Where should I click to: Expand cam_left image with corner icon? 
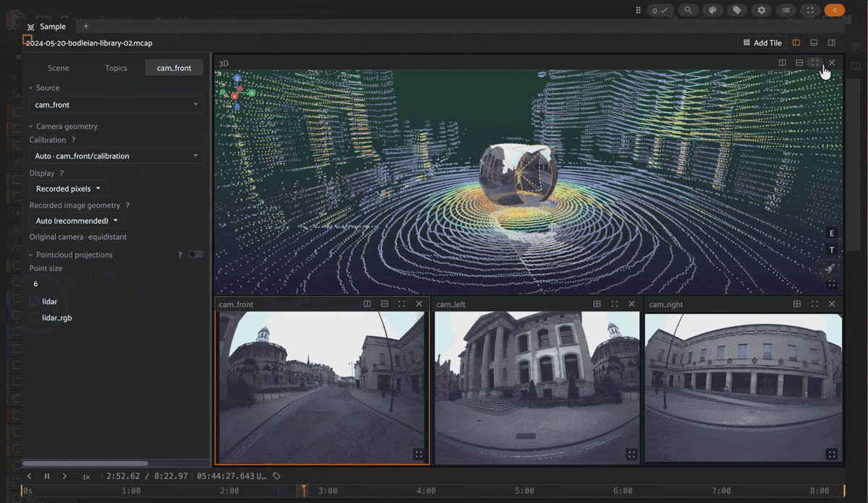coord(631,454)
